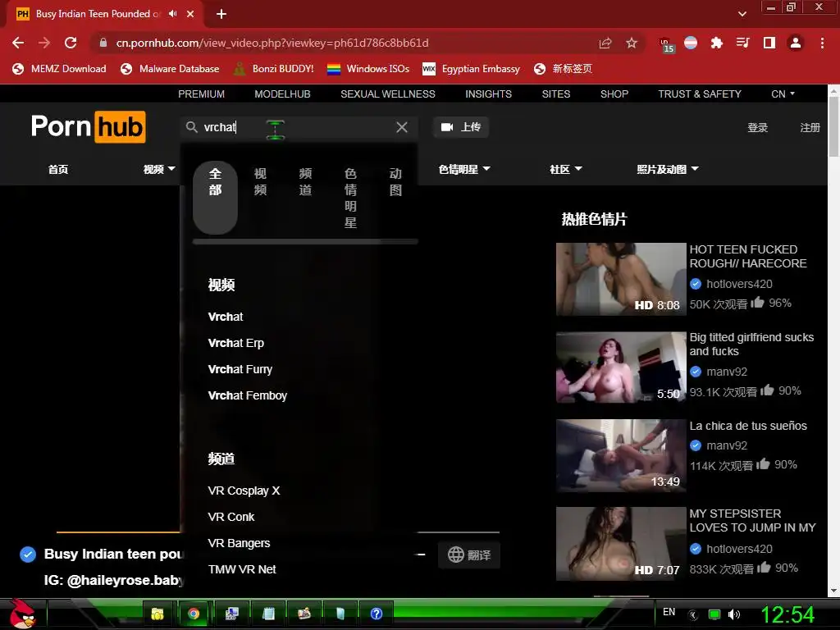Toggle the browser side panel icon
840x630 pixels.
tap(769, 43)
